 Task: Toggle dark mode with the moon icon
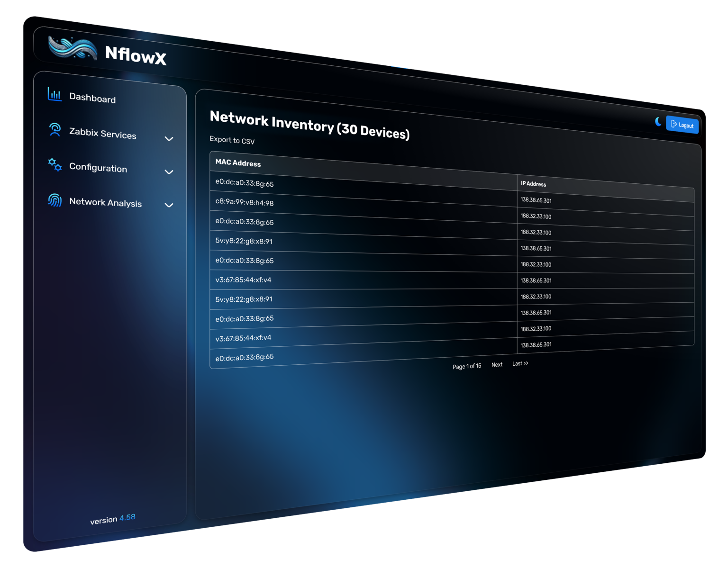(658, 122)
